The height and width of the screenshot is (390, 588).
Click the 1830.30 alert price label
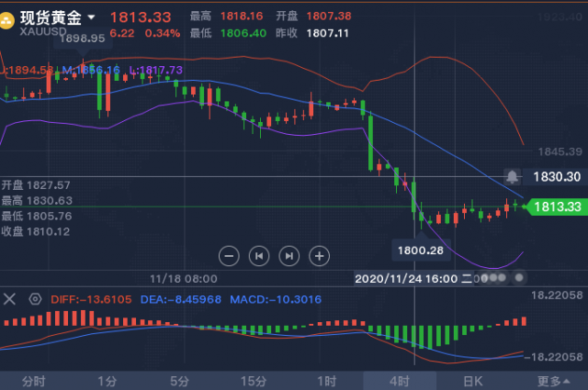[557, 176]
